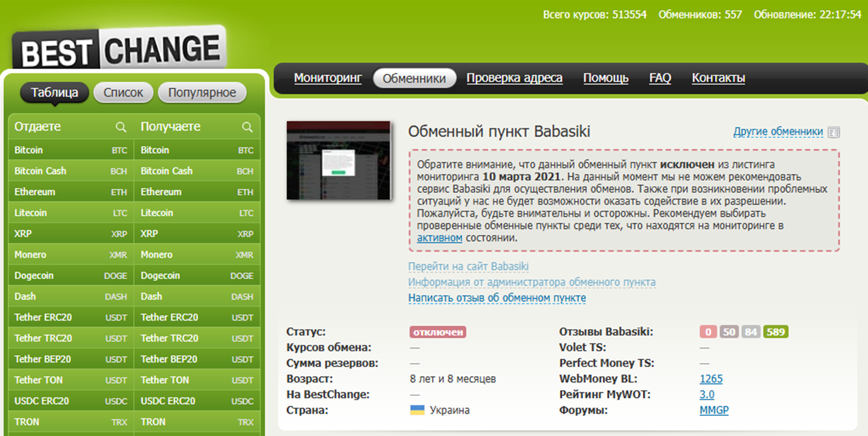Choose Tether BEP20 in the Отдаете column

71,359
